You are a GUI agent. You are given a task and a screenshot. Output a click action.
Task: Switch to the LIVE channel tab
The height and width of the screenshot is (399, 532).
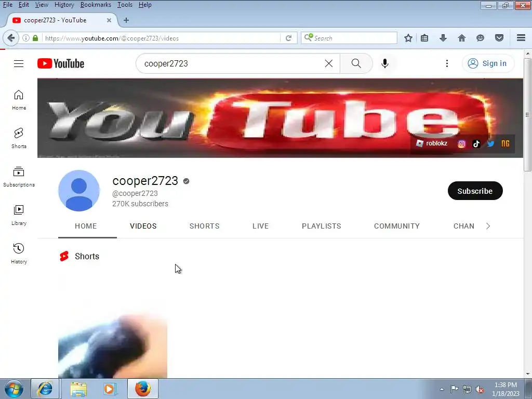pyautogui.click(x=260, y=226)
